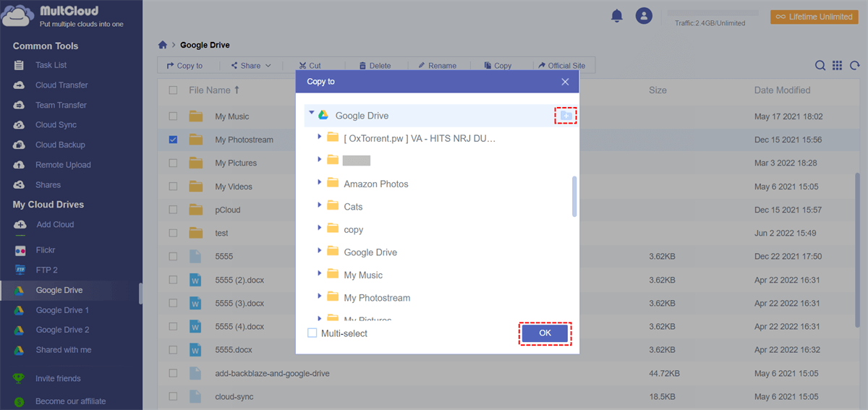This screenshot has height=410, width=868.
Task: Open the notifications bell icon
Action: pos(617,15)
